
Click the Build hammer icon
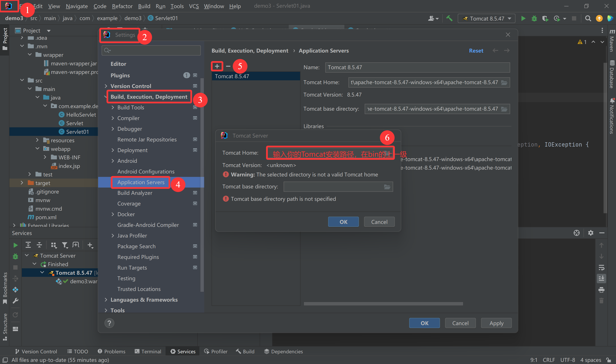449,18
